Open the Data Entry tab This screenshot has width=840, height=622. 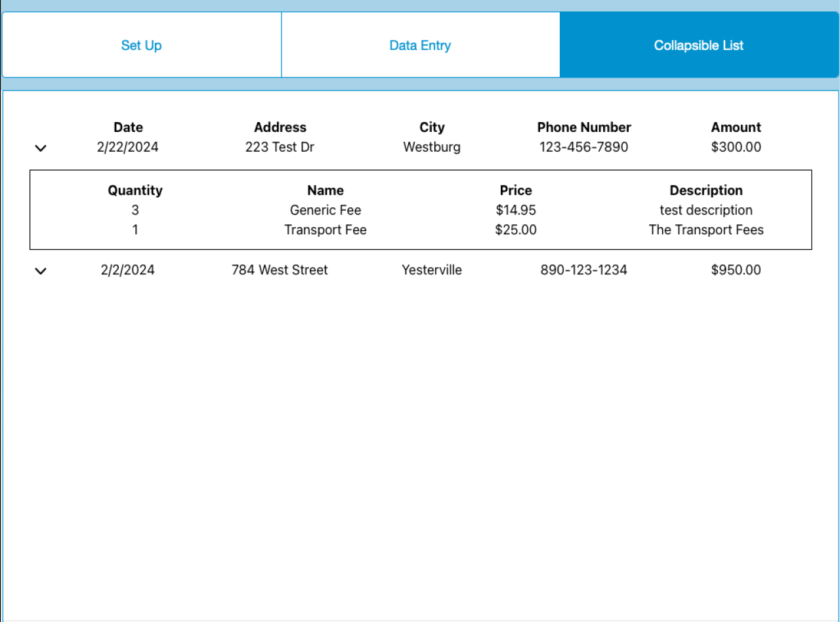point(420,45)
